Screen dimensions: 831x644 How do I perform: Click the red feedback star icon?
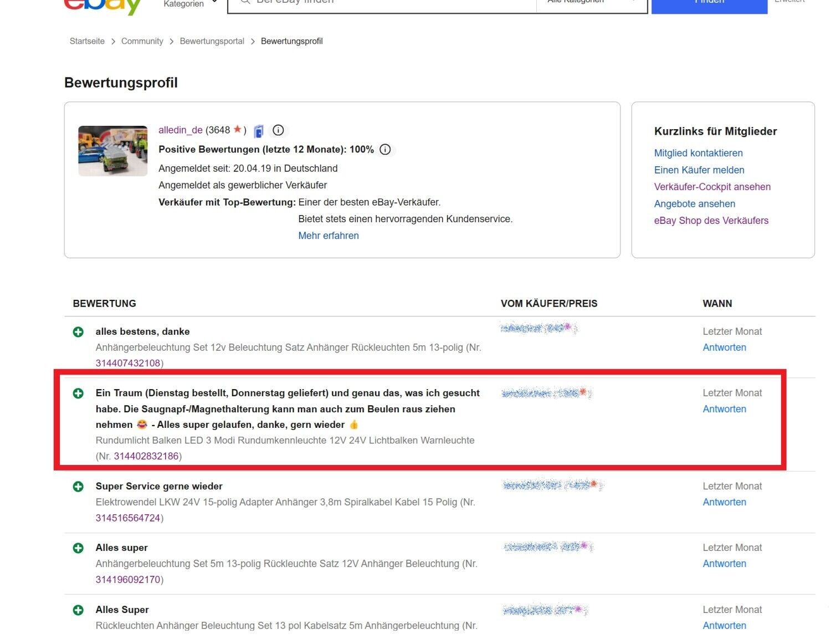[x=238, y=129]
